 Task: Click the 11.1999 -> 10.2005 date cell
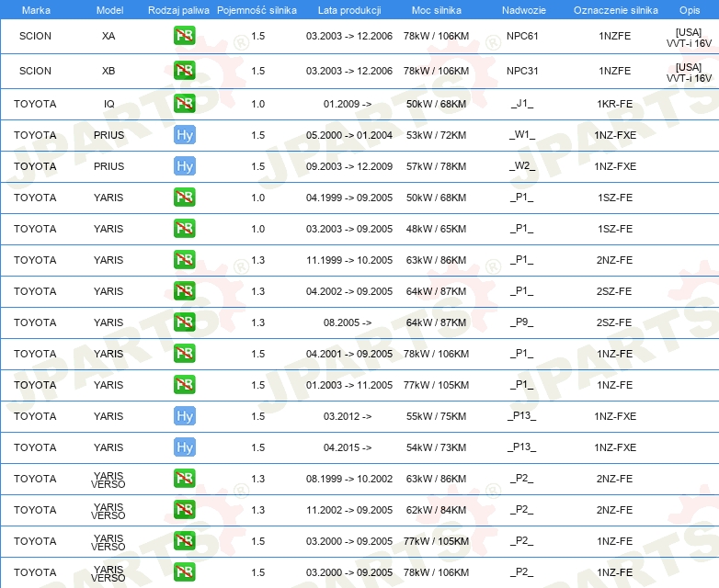(x=349, y=260)
